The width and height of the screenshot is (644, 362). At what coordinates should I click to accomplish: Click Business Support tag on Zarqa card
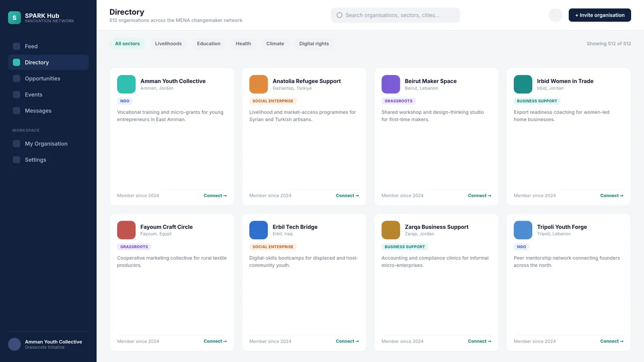coord(405,247)
